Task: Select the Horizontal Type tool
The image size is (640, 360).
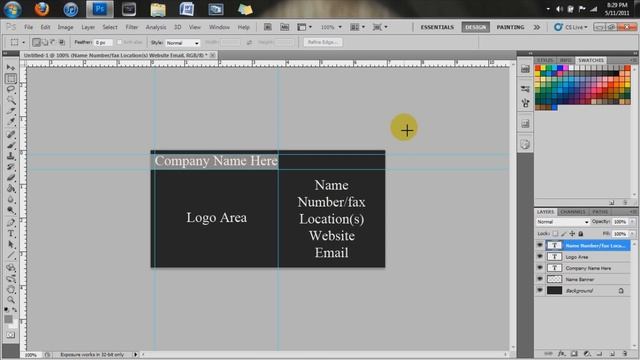Action: 11,234
